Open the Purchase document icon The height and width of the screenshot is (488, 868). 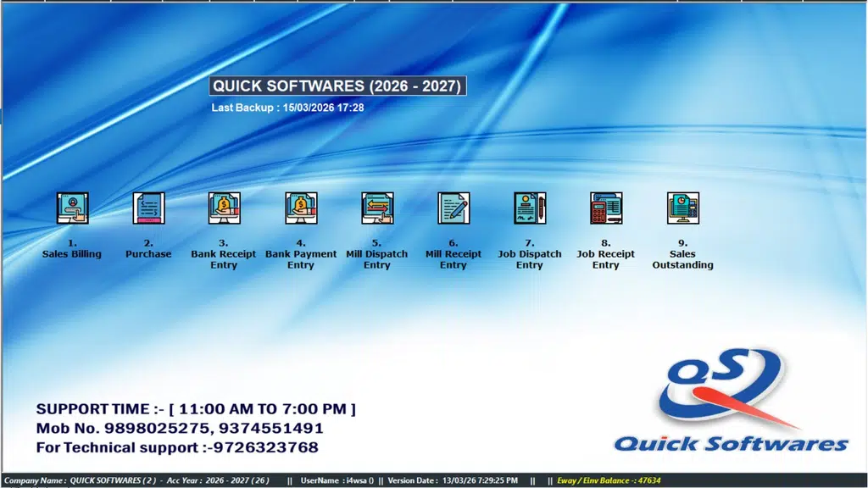click(x=149, y=208)
